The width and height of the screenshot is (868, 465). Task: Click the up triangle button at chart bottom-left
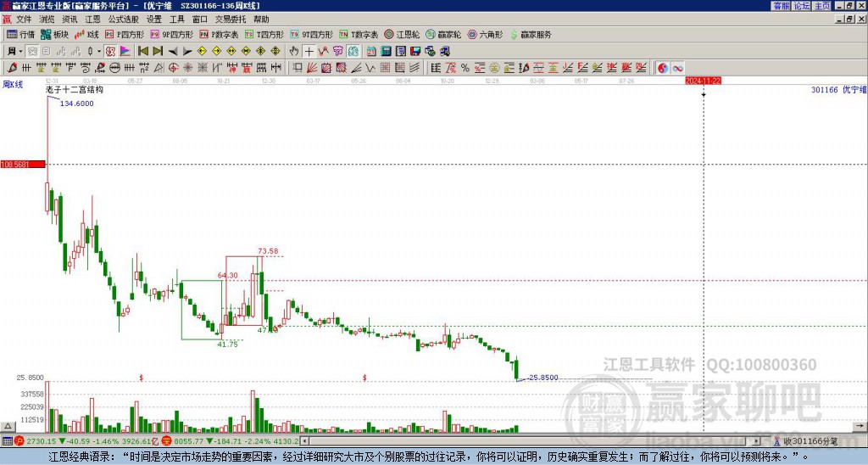click(x=8, y=426)
